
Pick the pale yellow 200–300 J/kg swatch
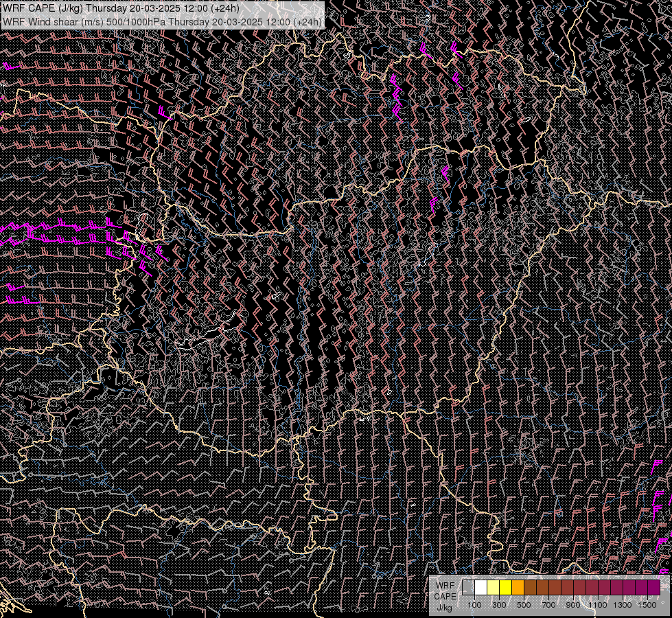[x=494, y=588]
